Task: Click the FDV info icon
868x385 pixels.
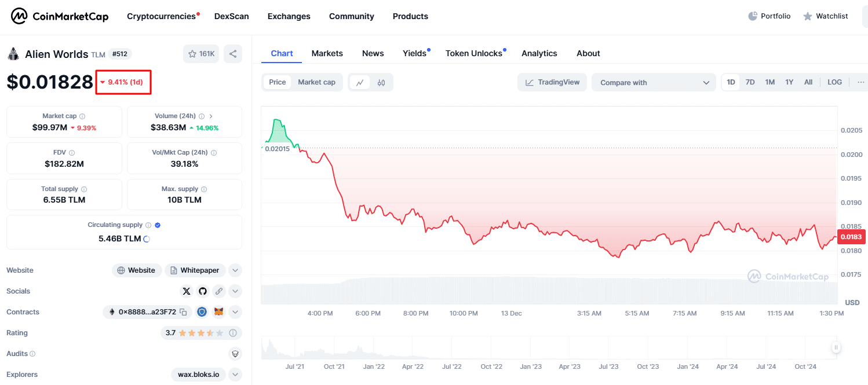Action: [72, 153]
